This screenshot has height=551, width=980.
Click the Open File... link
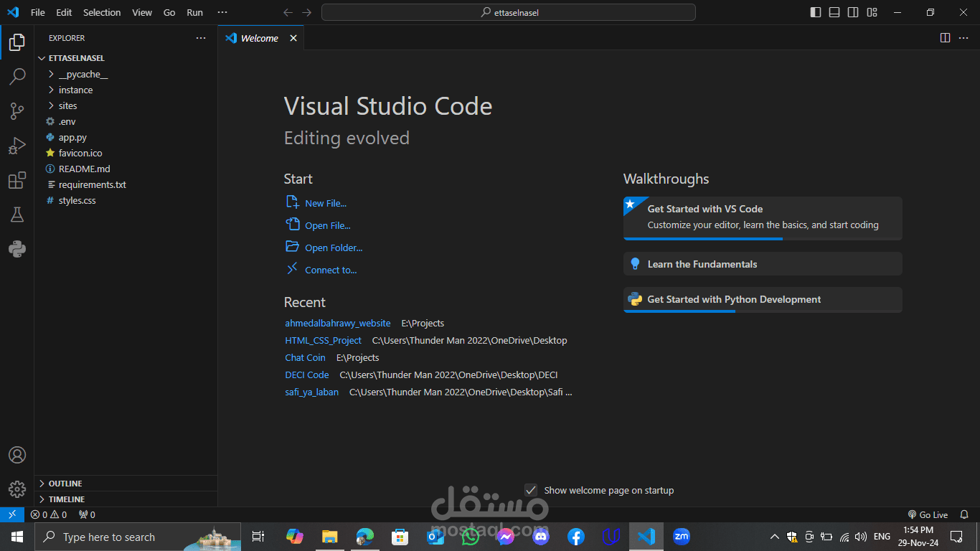[x=319, y=225]
